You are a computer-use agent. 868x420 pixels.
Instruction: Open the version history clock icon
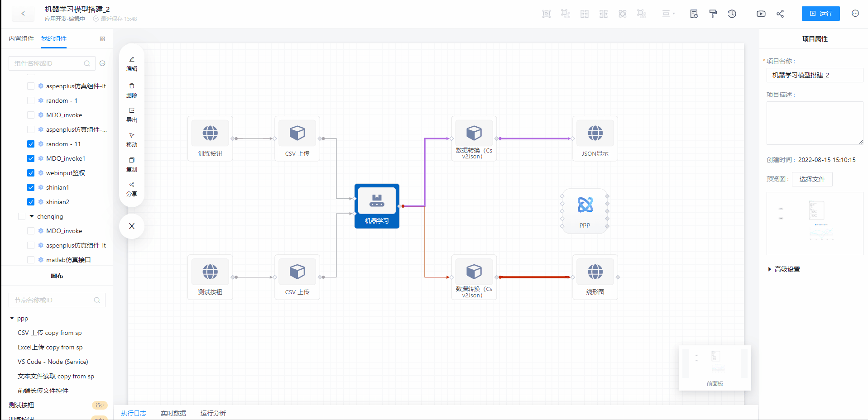732,14
